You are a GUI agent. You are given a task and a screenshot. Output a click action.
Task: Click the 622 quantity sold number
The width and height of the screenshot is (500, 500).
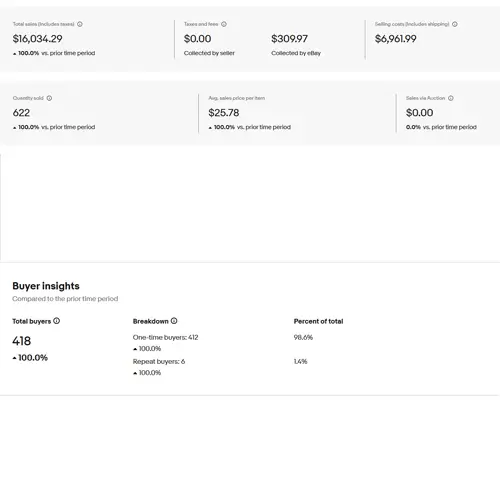click(x=21, y=113)
